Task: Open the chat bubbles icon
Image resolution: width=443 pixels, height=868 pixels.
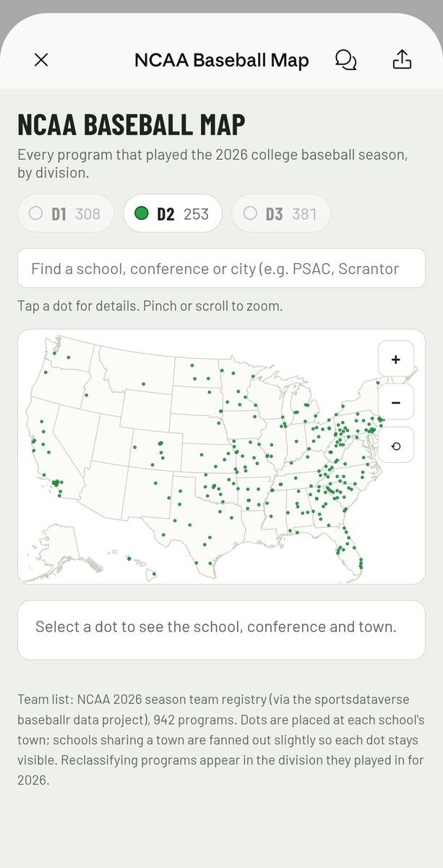Action: (x=346, y=60)
